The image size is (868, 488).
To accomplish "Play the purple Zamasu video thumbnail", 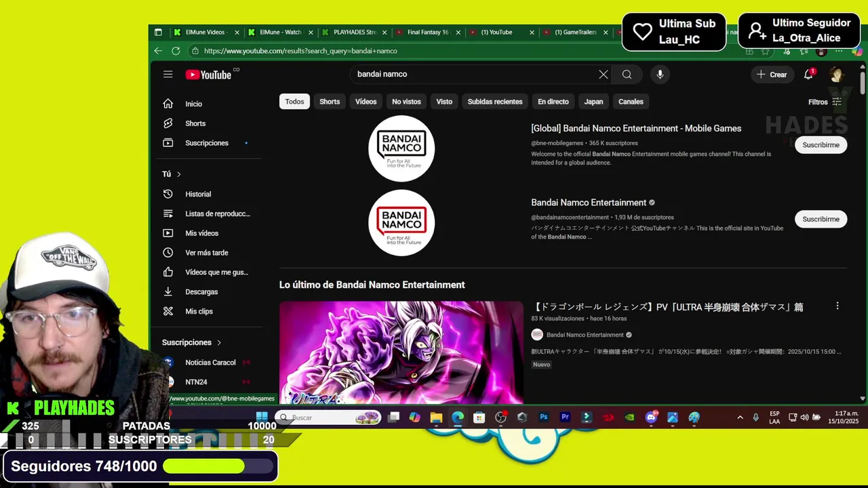I will point(401,352).
